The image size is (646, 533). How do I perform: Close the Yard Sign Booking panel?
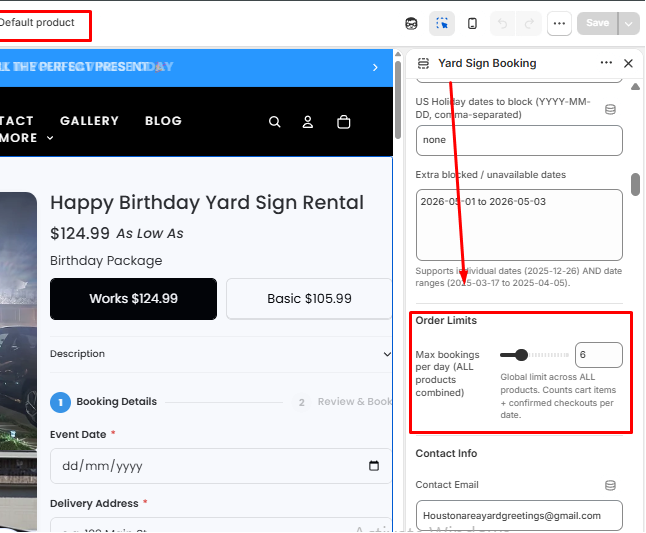click(x=628, y=63)
